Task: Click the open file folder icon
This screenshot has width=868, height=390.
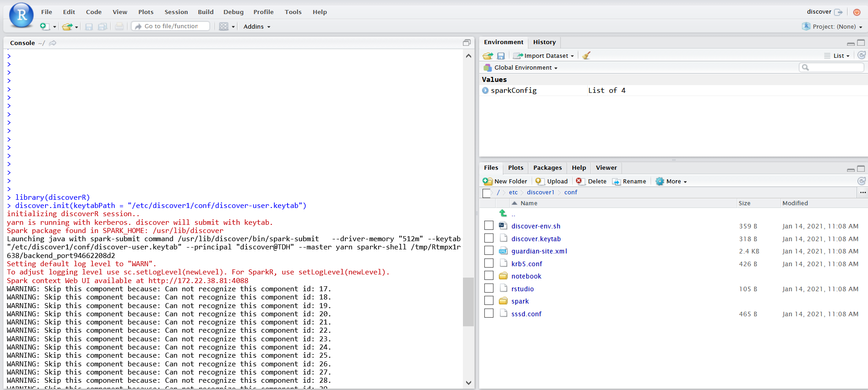Action: pos(67,26)
